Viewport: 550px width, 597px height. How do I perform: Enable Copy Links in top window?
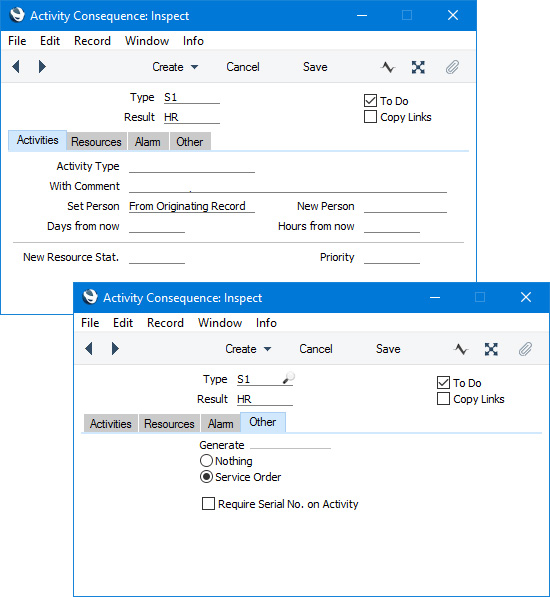(370, 117)
